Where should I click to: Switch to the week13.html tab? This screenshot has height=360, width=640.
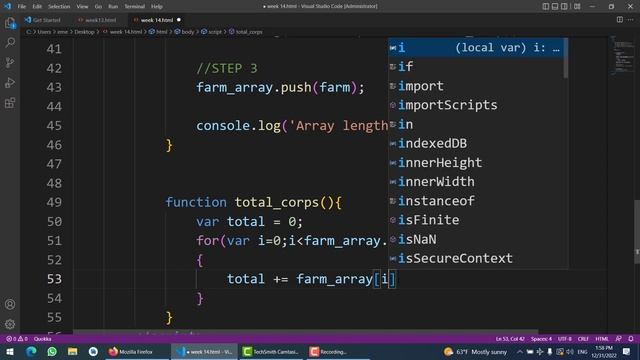[97, 20]
